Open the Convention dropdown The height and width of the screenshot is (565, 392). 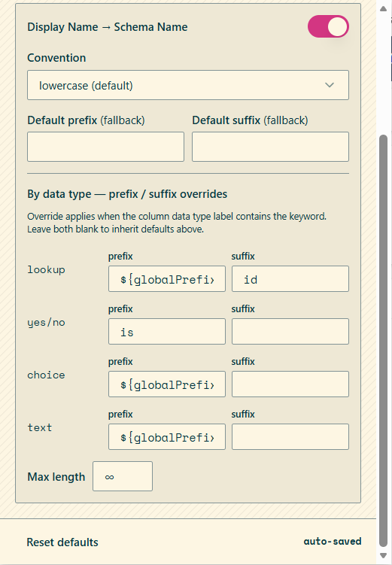coord(188,85)
